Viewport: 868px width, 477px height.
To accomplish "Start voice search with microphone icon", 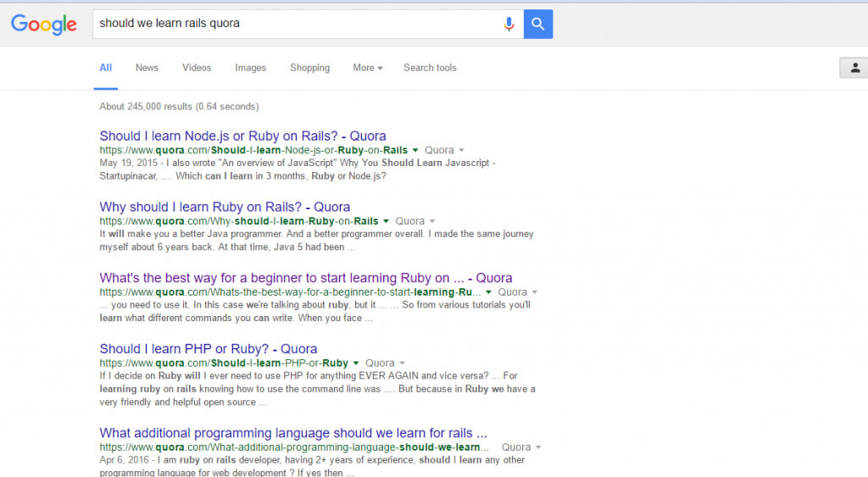I will click(509, 24).
